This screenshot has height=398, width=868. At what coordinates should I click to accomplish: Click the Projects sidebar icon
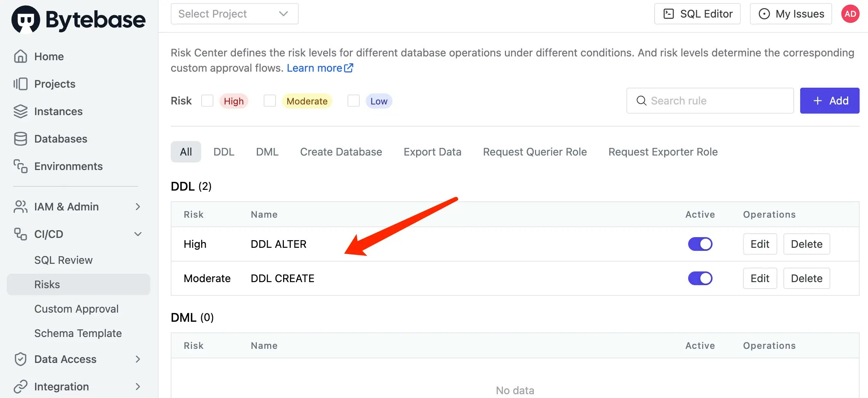coord(21,84)
